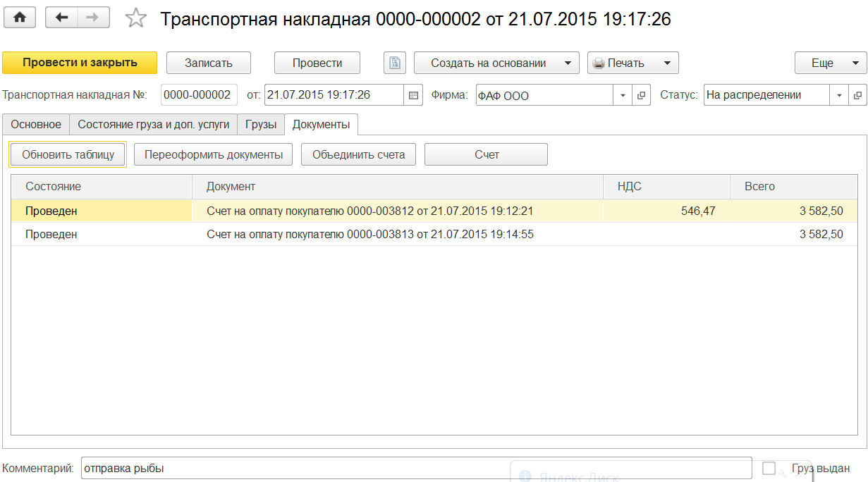The width and height of the screenshot is (868, 482).
Task: Toggle the Груз выдан checkbox
Action: (x=769, y=468)
